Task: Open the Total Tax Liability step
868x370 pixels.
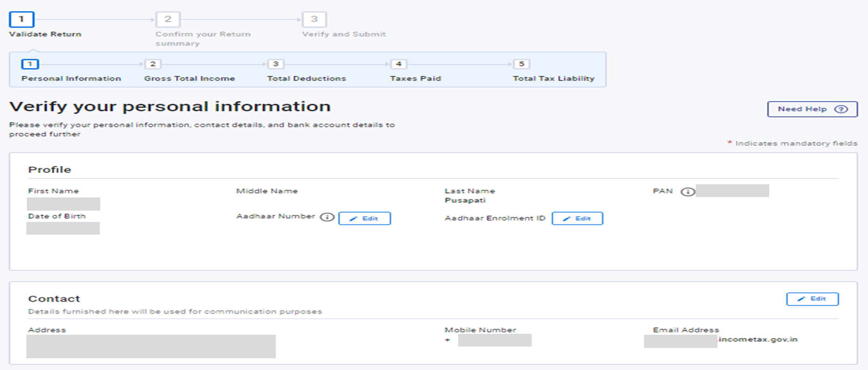Action: coord(521,64)
